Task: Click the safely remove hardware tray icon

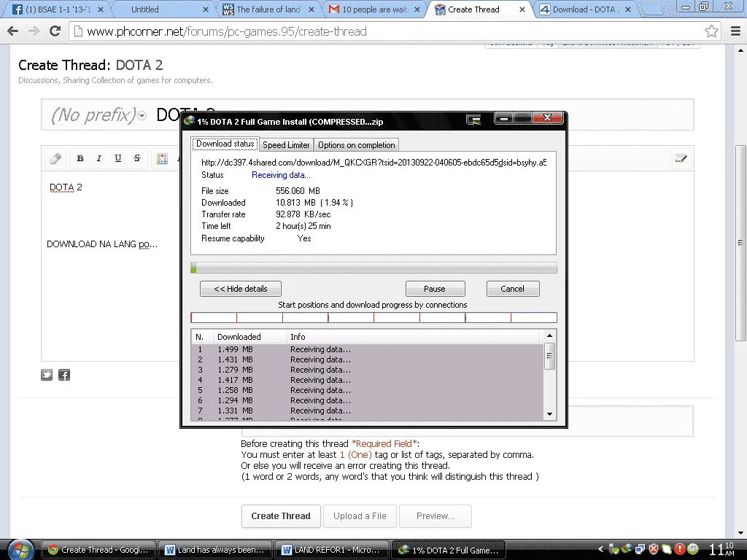Action: (614, 550)
